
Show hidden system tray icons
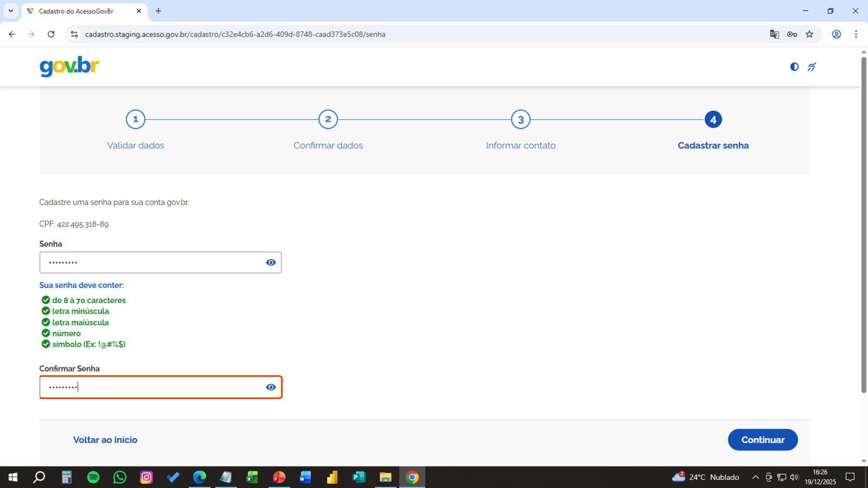pyautogui.click(x=755, y=477)
